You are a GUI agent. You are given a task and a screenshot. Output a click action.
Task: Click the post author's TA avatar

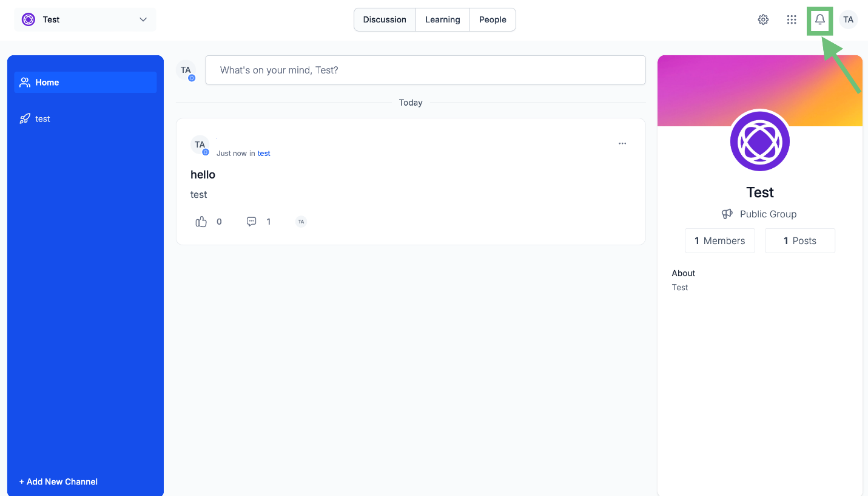[x=200, y=145]
